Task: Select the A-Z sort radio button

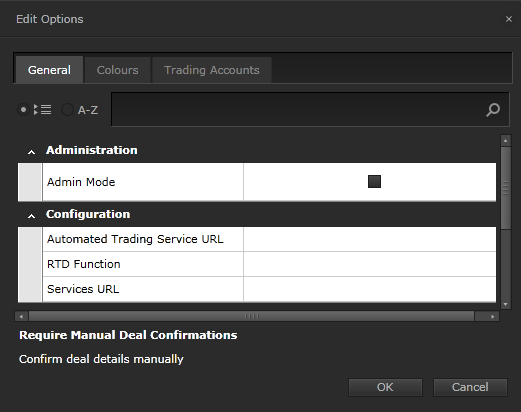Action: tap(67, 110)
